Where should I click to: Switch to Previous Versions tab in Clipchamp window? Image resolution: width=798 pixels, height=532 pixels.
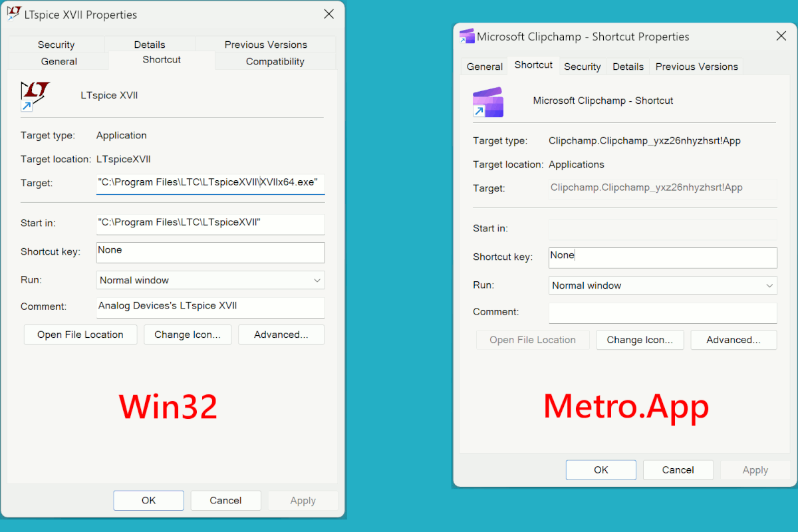pos(697,66)
